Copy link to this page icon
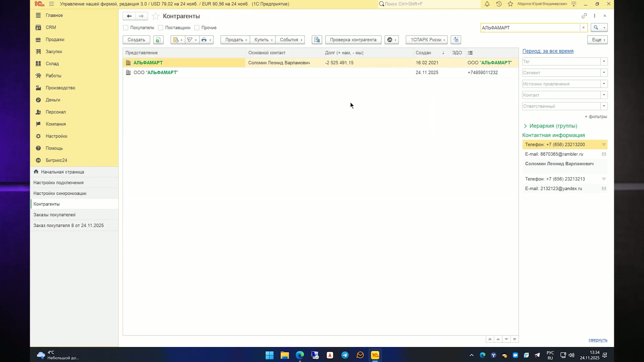The height and width of the screenshot is (362, 644). click(584, 16)
